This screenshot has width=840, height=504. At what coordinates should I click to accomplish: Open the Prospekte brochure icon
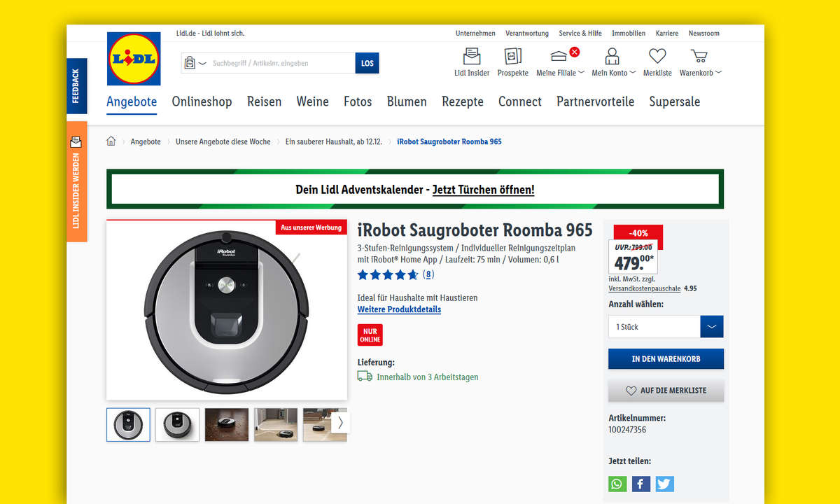coord(513,57)
